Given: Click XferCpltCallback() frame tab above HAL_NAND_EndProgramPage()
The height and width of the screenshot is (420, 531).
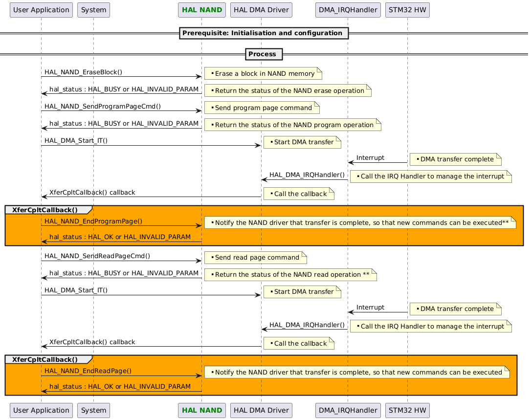Looking at the screenshot, I should pyautogui.click(x=48, y=210).
